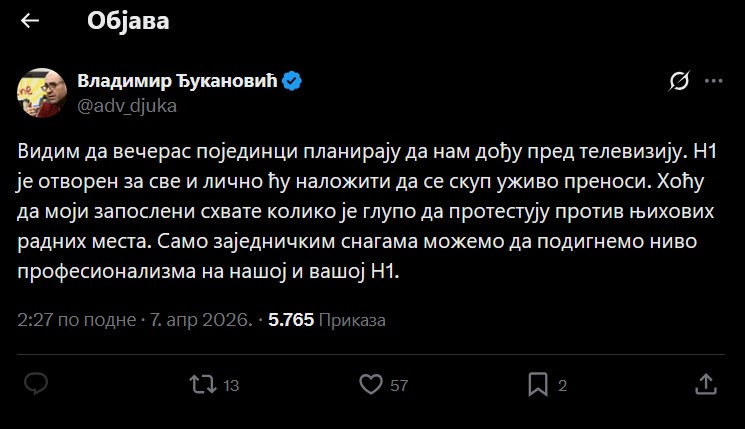The height and width of the screenshot is (429, 745).
Task: View the 5.765 Приказа view count
Action: (x=327, y=320)
